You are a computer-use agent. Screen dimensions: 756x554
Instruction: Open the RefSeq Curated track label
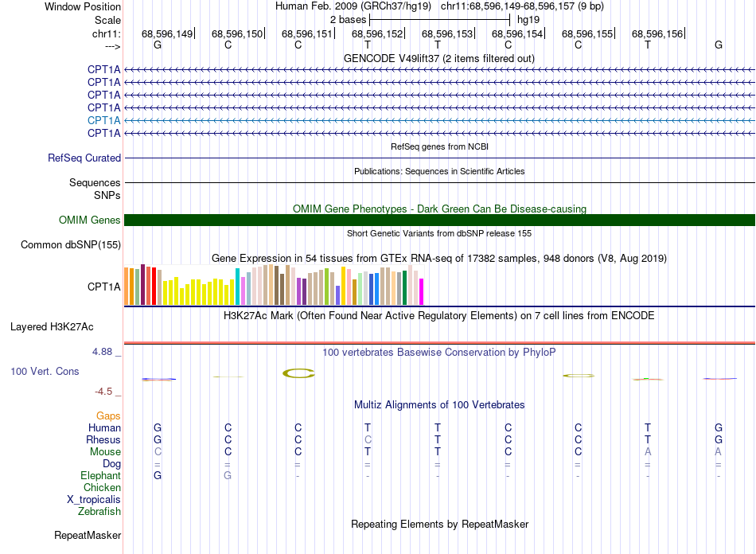(84, 158)
